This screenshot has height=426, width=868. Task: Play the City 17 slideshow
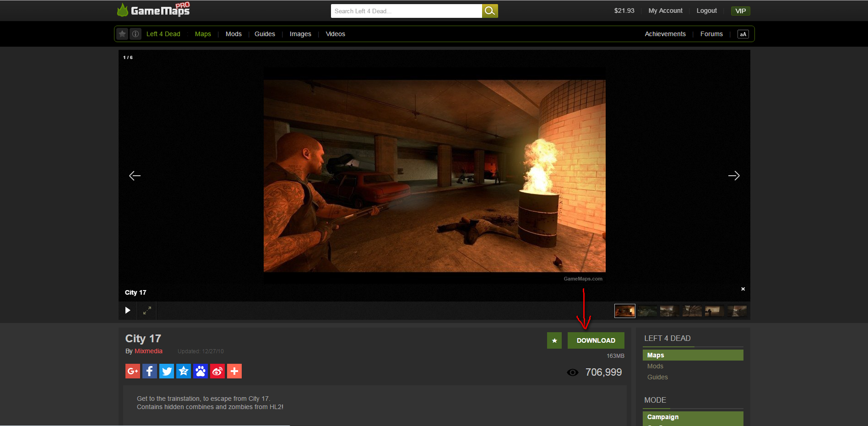coord(128,310)
